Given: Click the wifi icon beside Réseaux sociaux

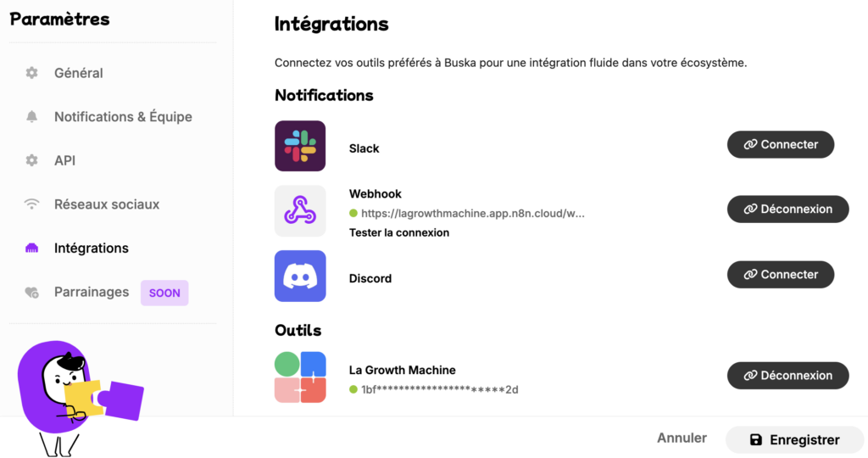Looking at the screenshot, I should (x=32, y=204).
